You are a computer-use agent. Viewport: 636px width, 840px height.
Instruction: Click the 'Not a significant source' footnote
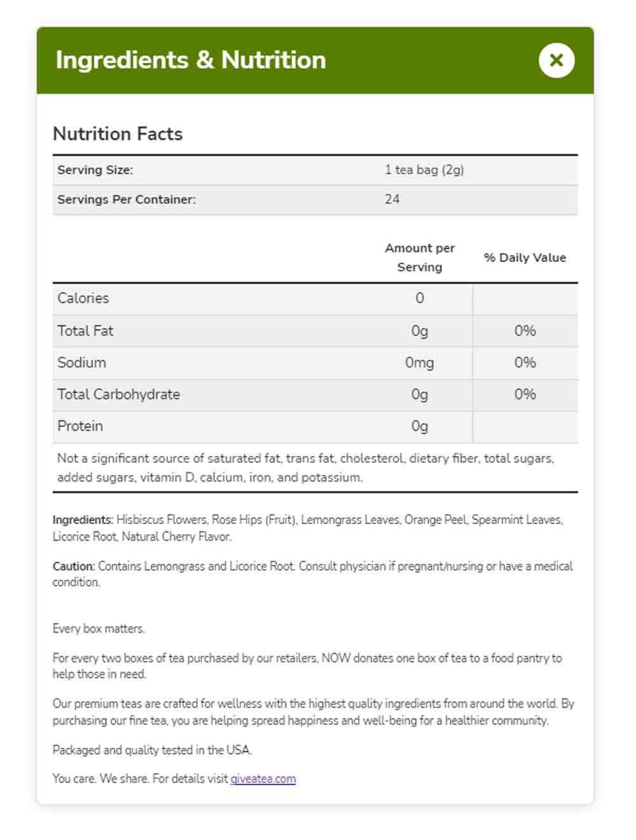pyautogui.click(x=305, y=467)
